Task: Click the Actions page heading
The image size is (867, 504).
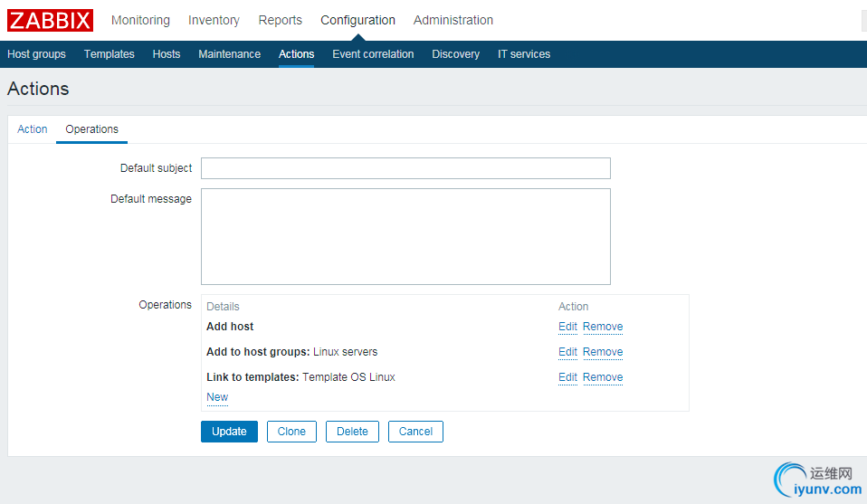Action: click(38, 89)
